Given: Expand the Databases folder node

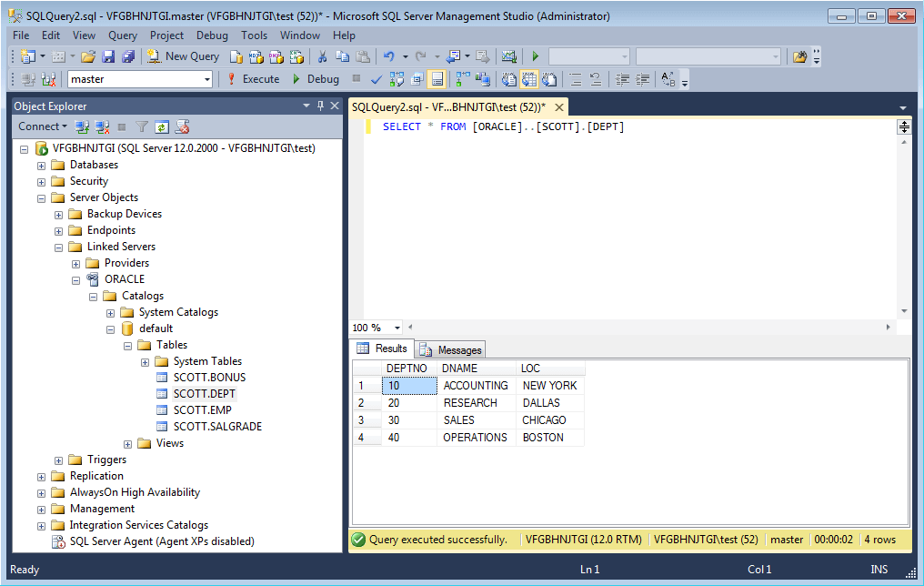Looking at the screenshot, I should coord(41,166).
